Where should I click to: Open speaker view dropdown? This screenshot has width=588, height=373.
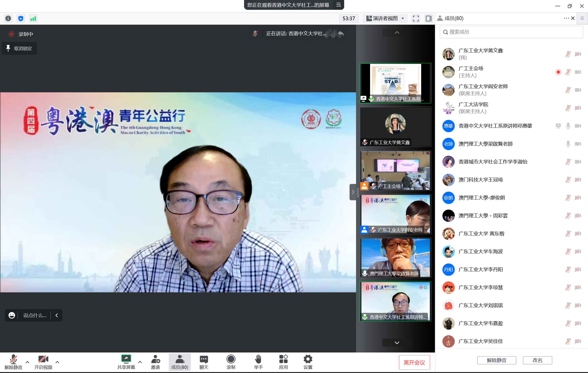click(385, 19)
